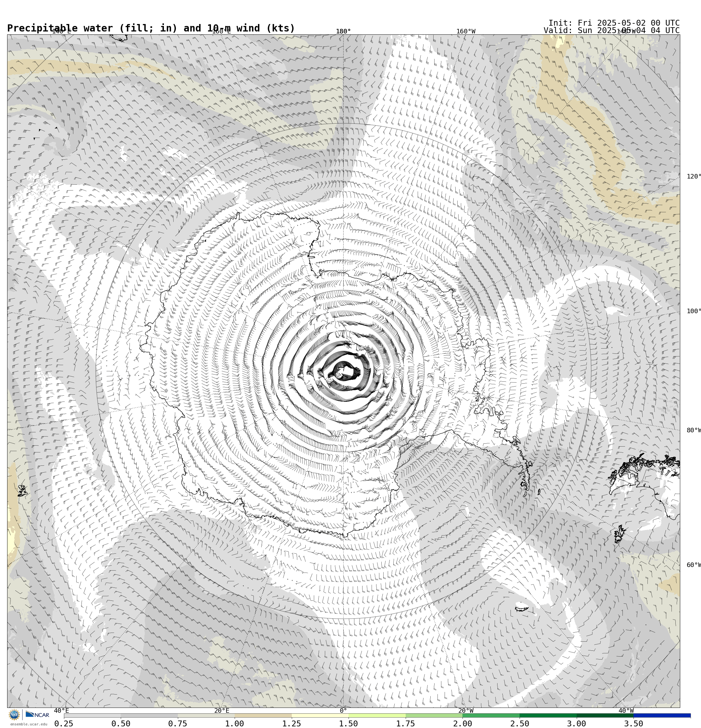The image size is (701, 728).
Task: Click the 20°E longitude label at bottom
Action: pyautogui.click(x=221, y=711)
